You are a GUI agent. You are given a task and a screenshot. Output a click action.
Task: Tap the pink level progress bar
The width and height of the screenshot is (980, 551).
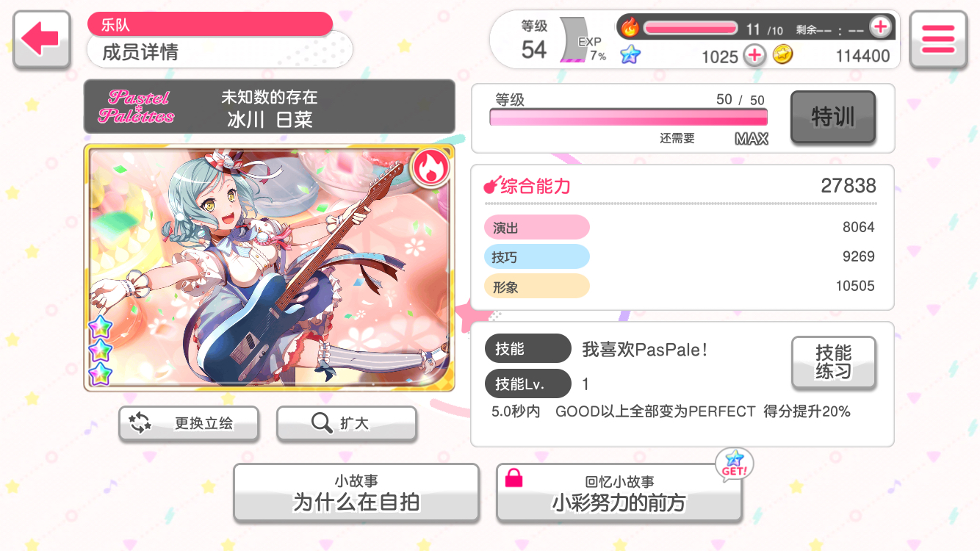(x=629, y=118)
